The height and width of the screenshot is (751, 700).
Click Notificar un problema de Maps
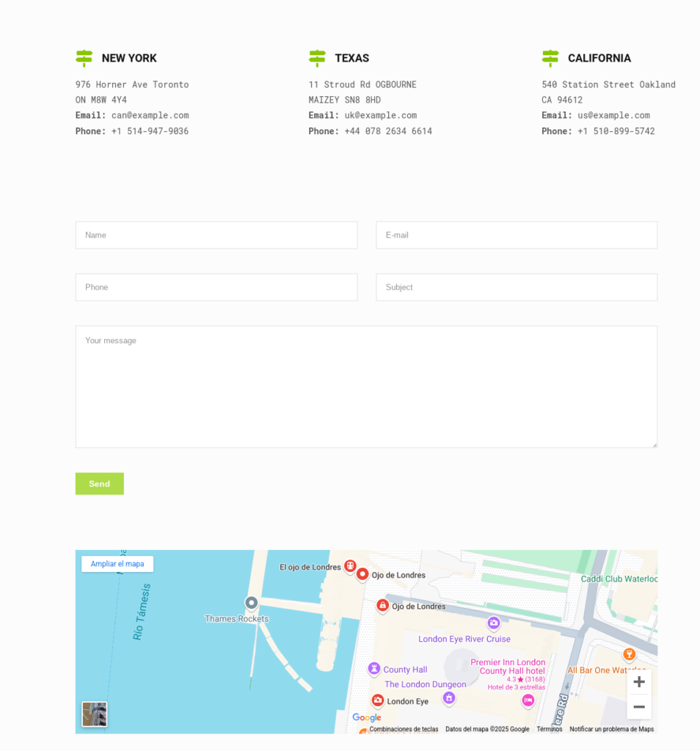611,729
